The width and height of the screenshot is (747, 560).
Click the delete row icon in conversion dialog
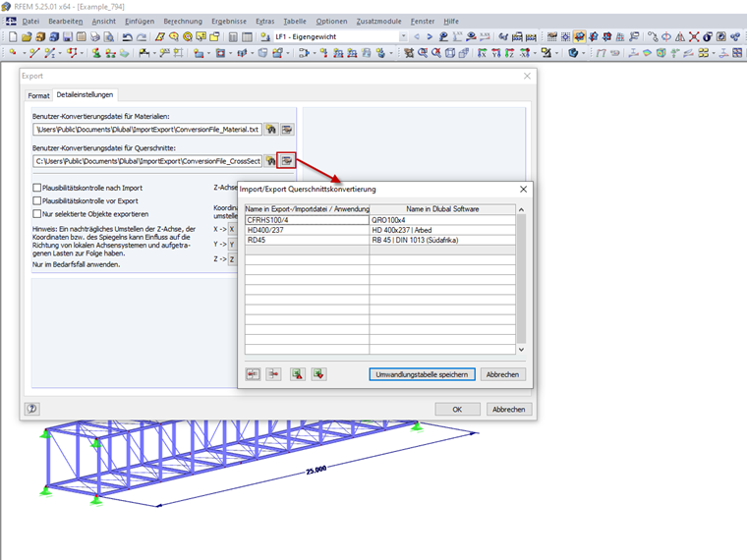(x=273, y=374)
